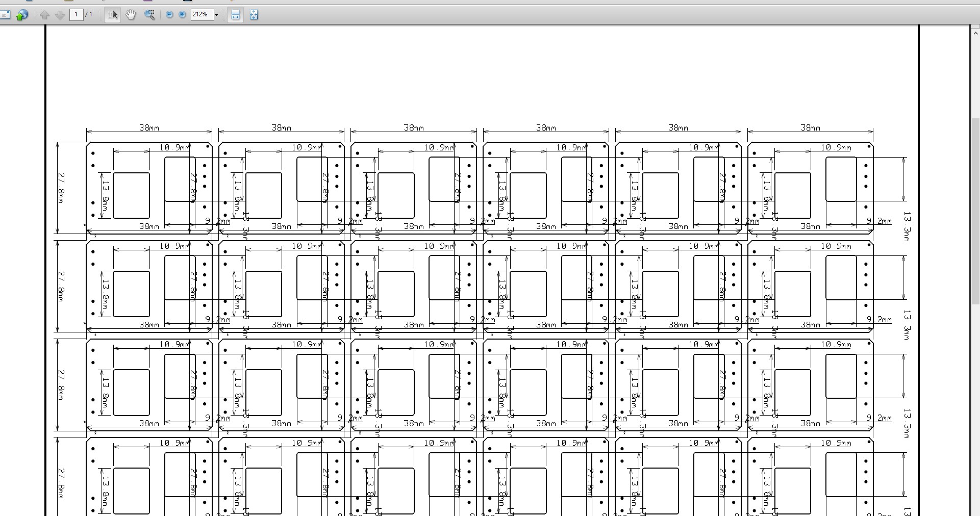Click the 212% zoom value field

click(x=202, y=14)
